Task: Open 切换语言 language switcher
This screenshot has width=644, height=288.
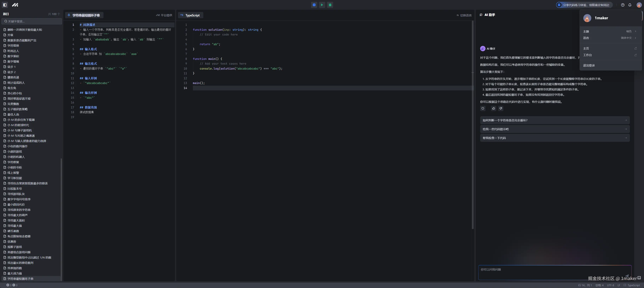Action: 464,16
